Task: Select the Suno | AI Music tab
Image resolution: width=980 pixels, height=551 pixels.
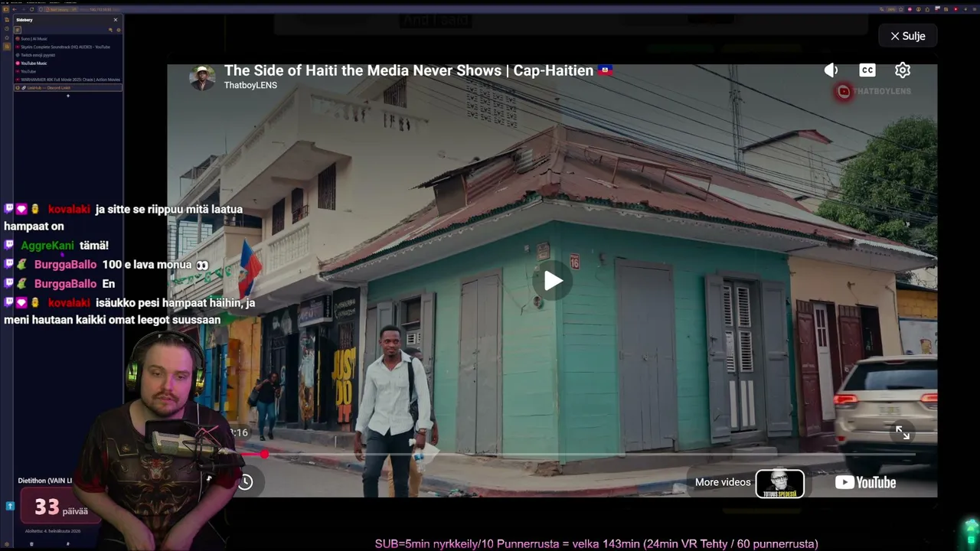Action: pyautogui.click(x=68, y=39)
